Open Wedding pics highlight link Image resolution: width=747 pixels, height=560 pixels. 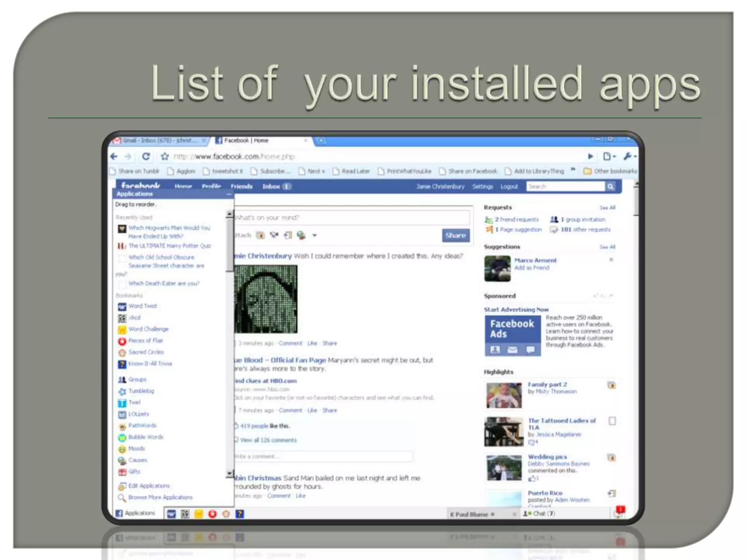547,457
